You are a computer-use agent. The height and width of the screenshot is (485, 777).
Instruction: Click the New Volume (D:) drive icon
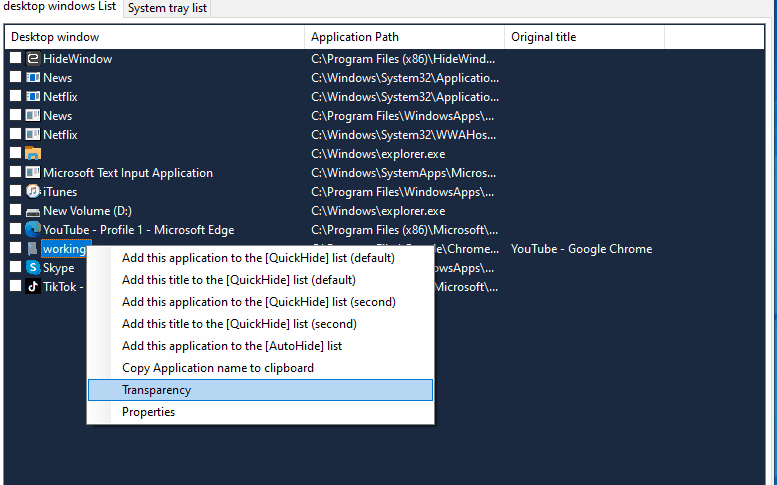coord(33,212)
